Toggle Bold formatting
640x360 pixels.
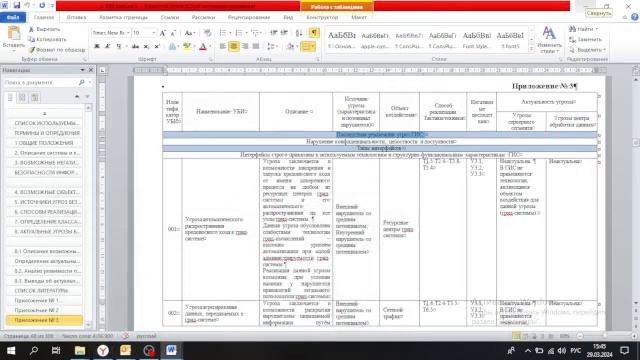[x=97, y=47]
